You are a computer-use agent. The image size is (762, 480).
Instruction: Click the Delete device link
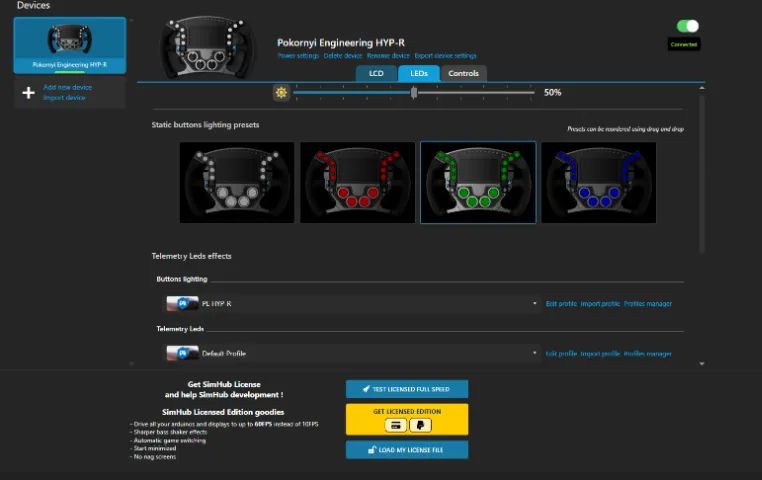343,56
